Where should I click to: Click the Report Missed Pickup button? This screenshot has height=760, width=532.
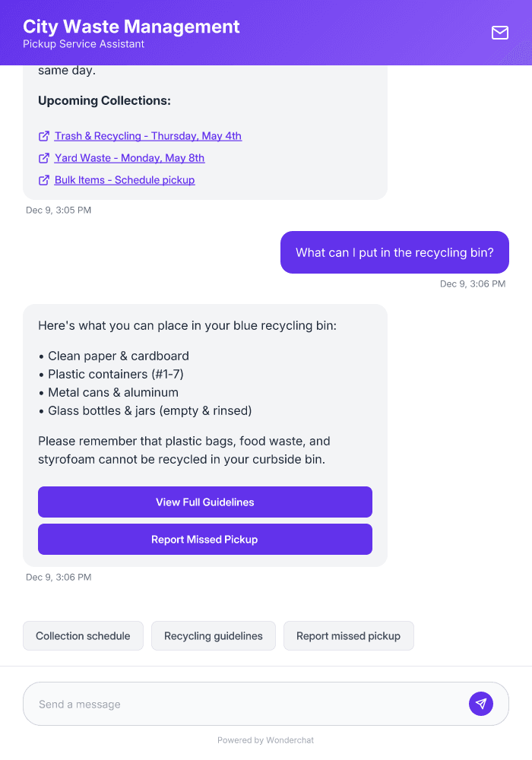(x=204, y=539)
